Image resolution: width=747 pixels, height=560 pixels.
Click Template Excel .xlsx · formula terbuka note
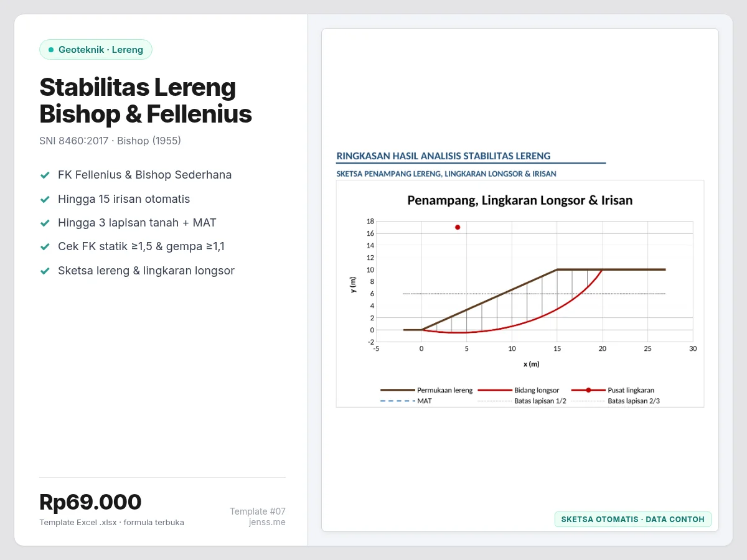click(111, 523)
